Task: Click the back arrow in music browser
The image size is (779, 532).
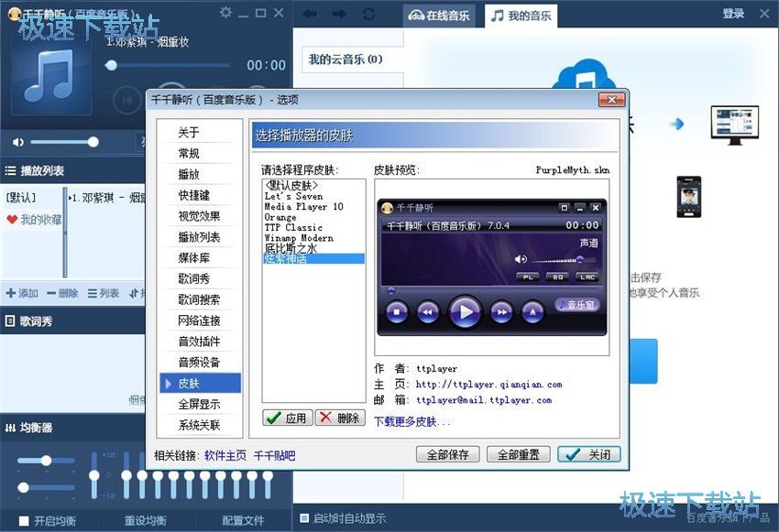Action: pos(310,14)
